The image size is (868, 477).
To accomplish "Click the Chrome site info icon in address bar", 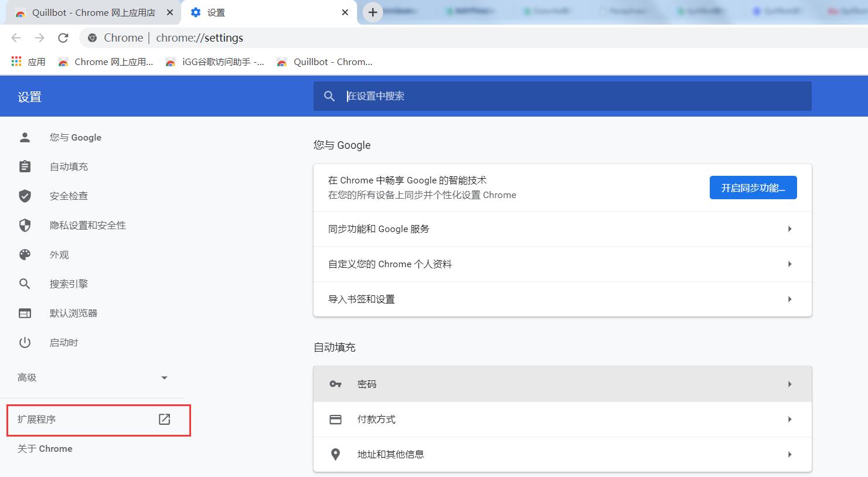I will coord(92,38).
